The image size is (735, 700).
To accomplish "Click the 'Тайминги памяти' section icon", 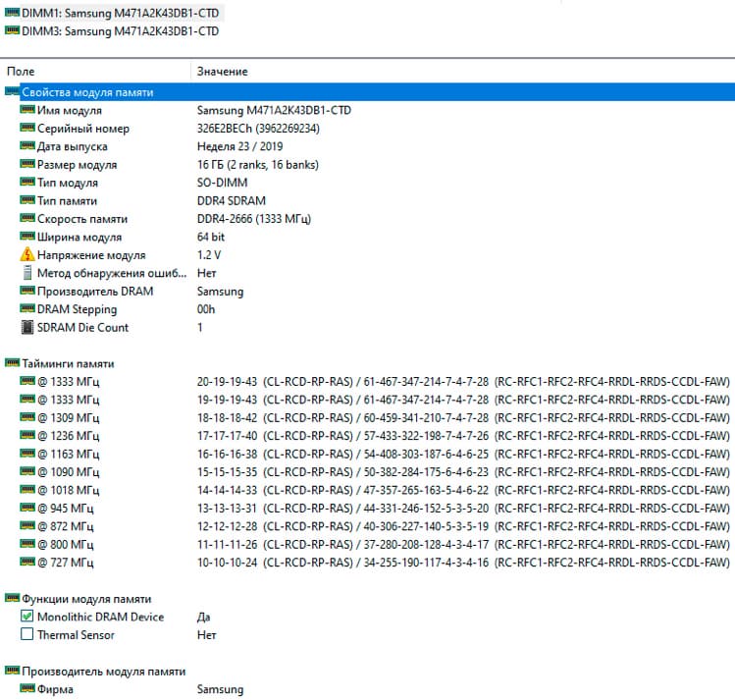I will point(12,362).
